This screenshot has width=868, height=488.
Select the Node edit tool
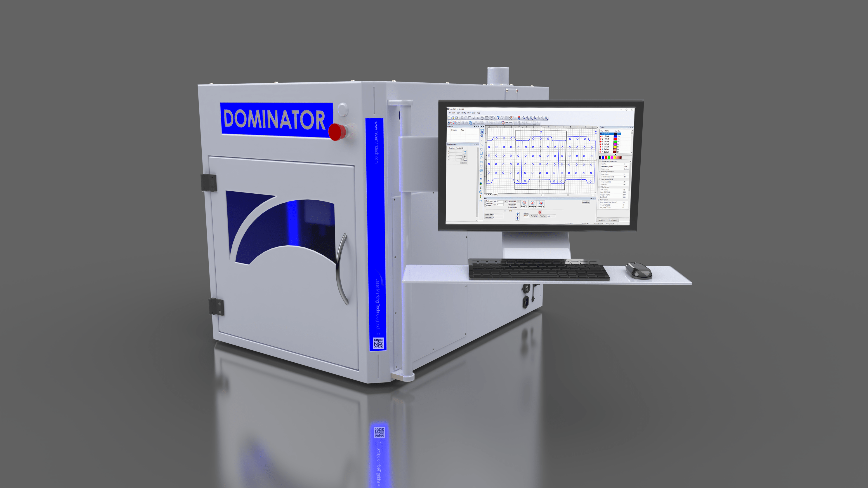pyautogui.click(x=482, y=136)
